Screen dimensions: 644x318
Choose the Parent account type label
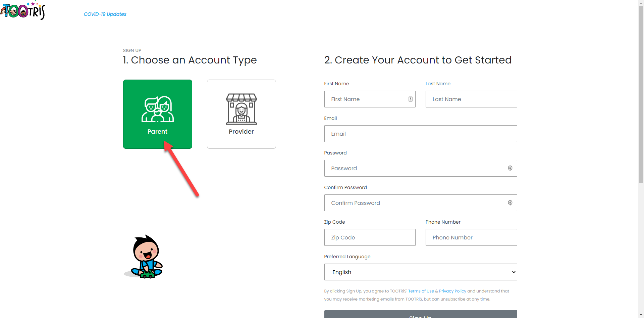157,132
